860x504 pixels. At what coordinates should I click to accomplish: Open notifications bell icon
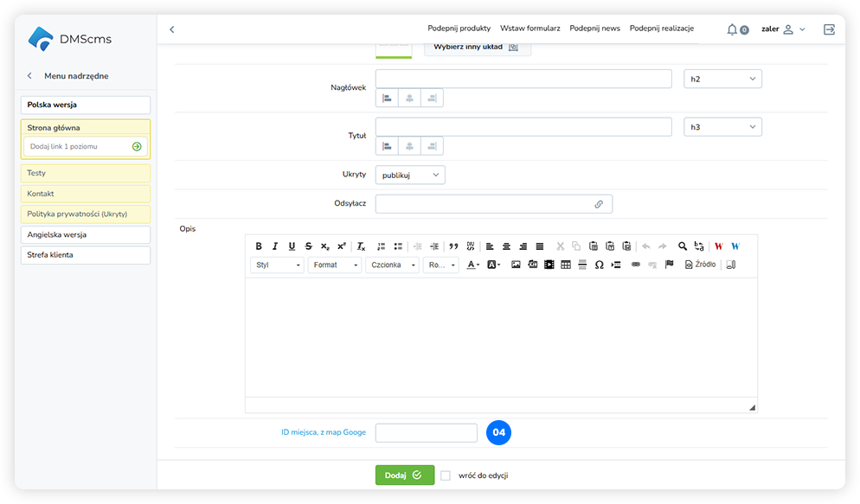(732, 29)
